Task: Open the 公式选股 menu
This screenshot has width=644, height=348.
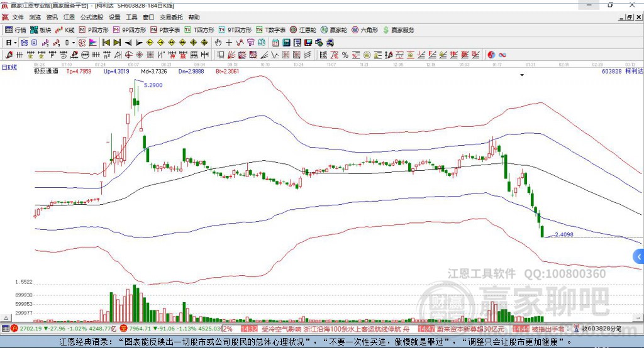Action: coord(92,17)
